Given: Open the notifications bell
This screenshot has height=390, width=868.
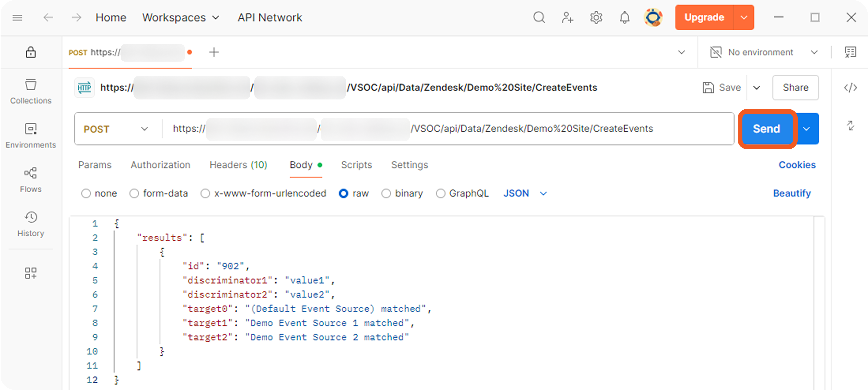Looking at the screenshot, I should 624,17.
